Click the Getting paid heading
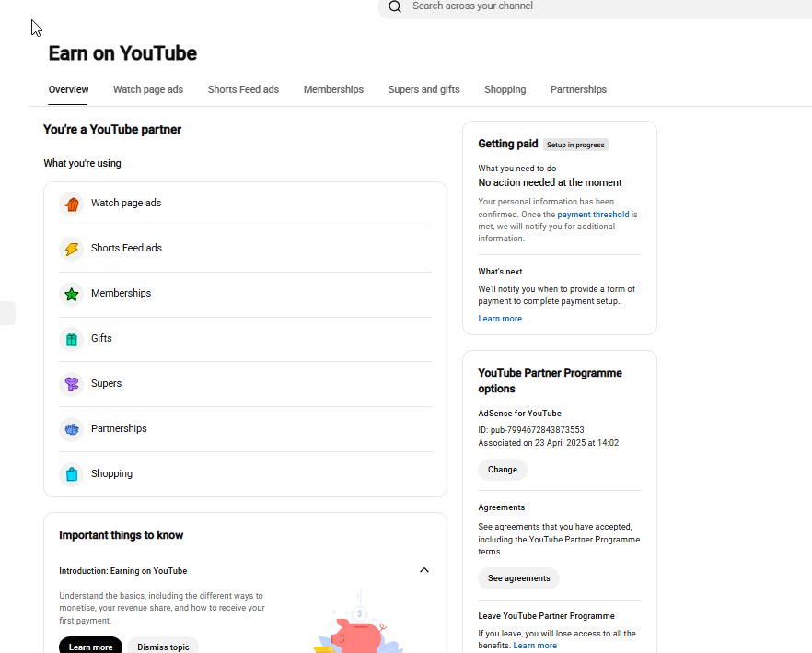This screenshot has height=653, width=812. (507, 144)
